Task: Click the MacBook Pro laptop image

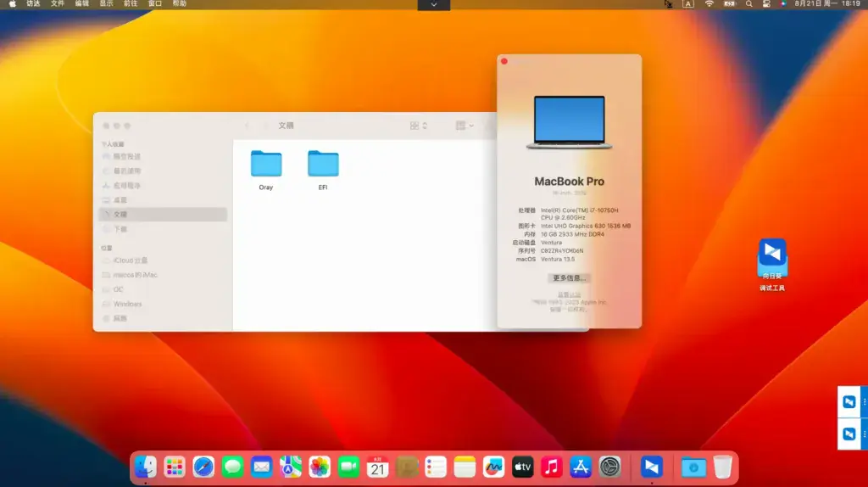Action: click(569, 122)
